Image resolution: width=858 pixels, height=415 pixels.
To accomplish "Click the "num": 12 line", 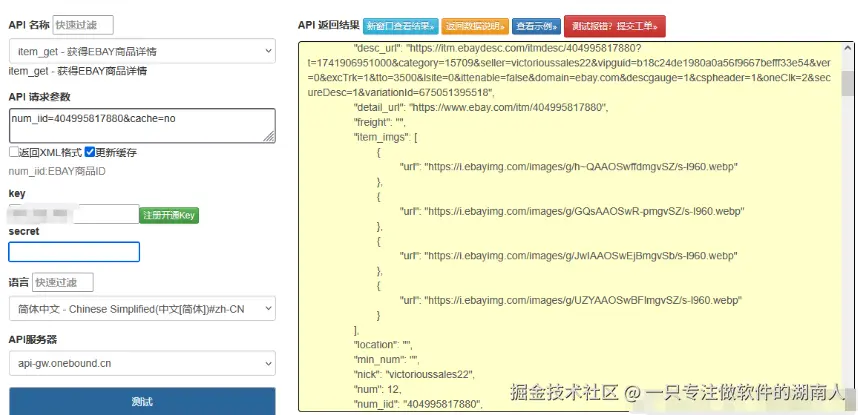I will click(x=378, y=390).
